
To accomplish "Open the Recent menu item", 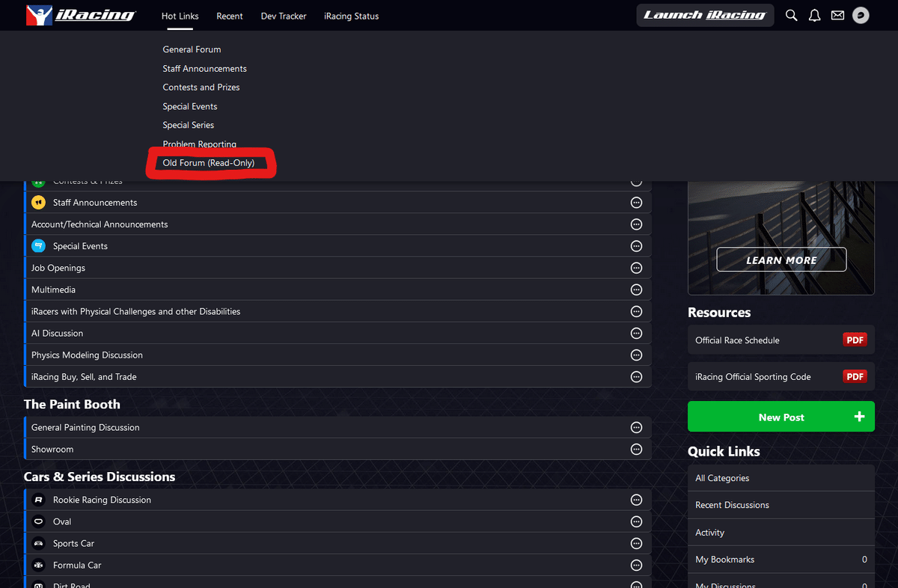I will [230, 16].
